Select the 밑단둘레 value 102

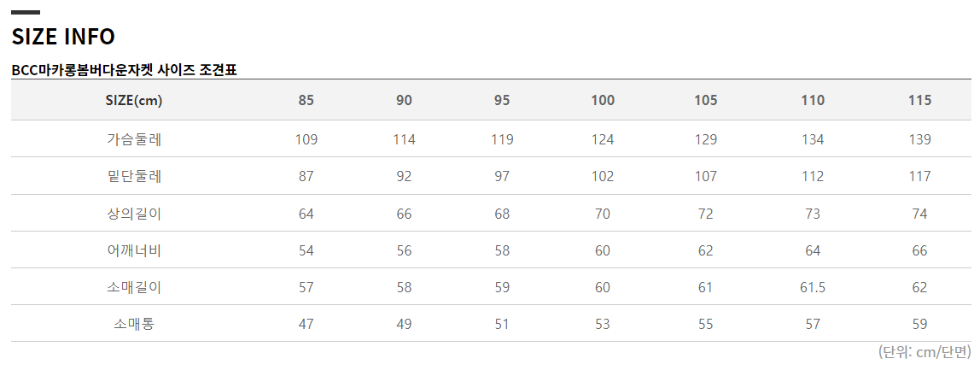click(x=603, y=177)
